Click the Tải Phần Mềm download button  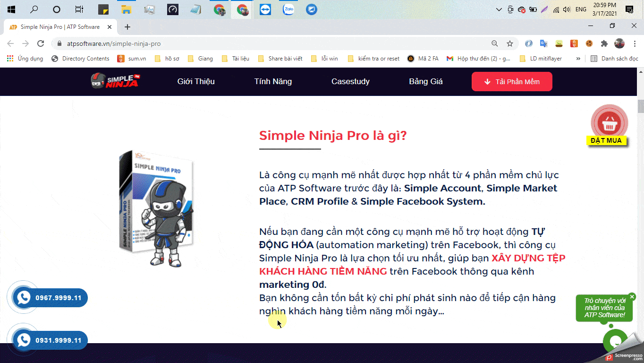coord(511,81)
